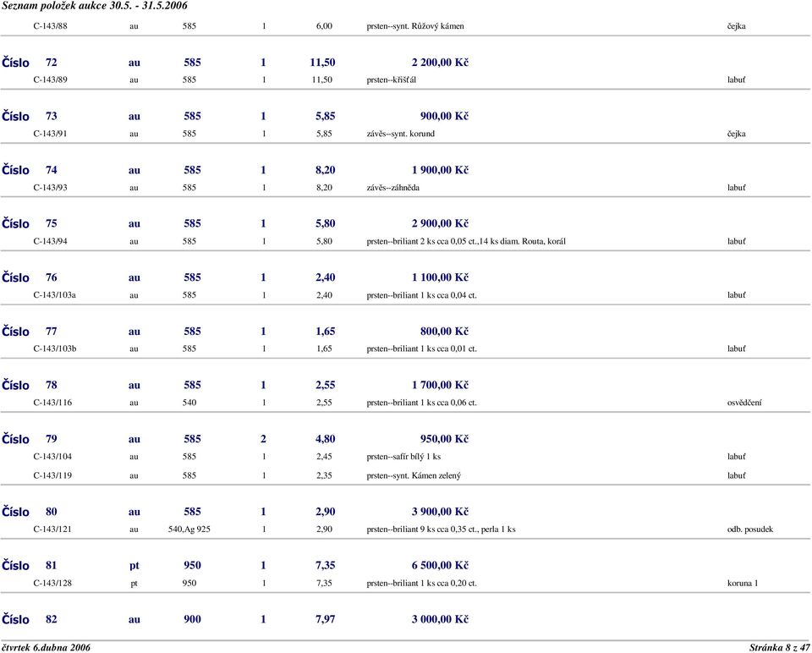The width and height of the screenshot is (812, 653).
Task: Click the word 'osvědčení' in row C-143/116
Action: pyautogui.click(x=744, y=403)
